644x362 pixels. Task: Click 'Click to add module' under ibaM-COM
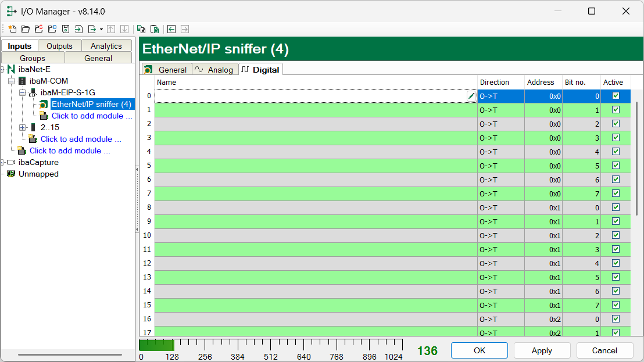click(80, 139)
